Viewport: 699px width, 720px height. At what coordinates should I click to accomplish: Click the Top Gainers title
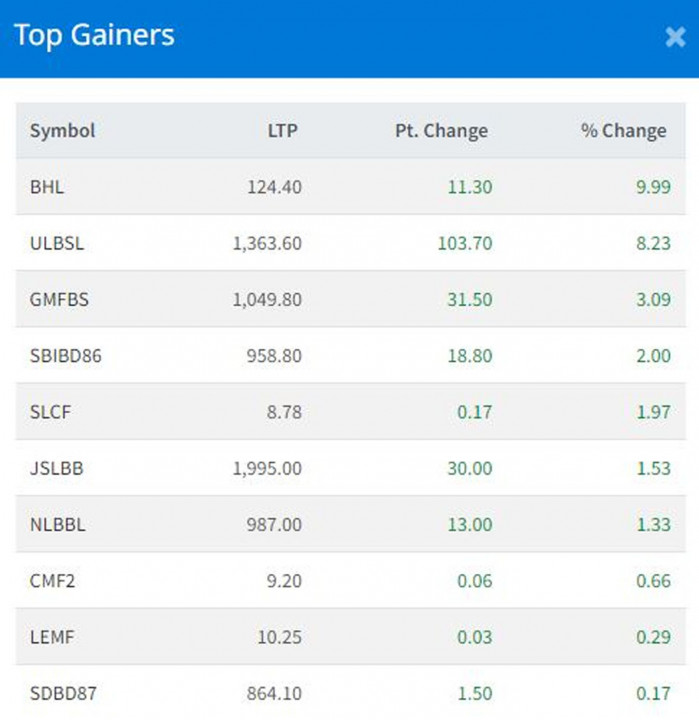pos(94,36)
